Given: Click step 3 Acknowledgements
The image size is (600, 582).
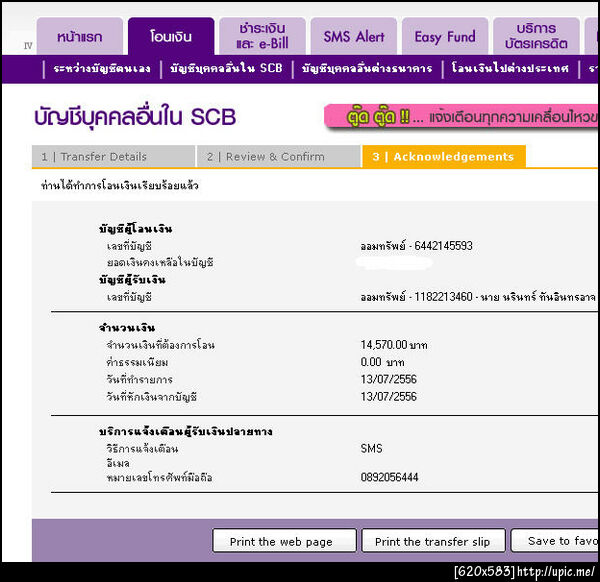Looking at the screenshot, I should (x=444, y=157).
